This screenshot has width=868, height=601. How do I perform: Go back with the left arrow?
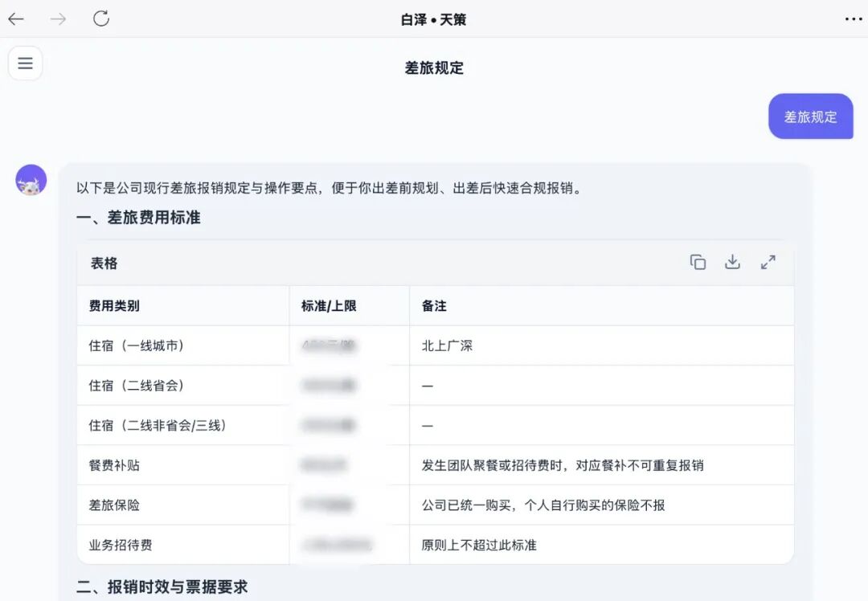pos(16,19)
